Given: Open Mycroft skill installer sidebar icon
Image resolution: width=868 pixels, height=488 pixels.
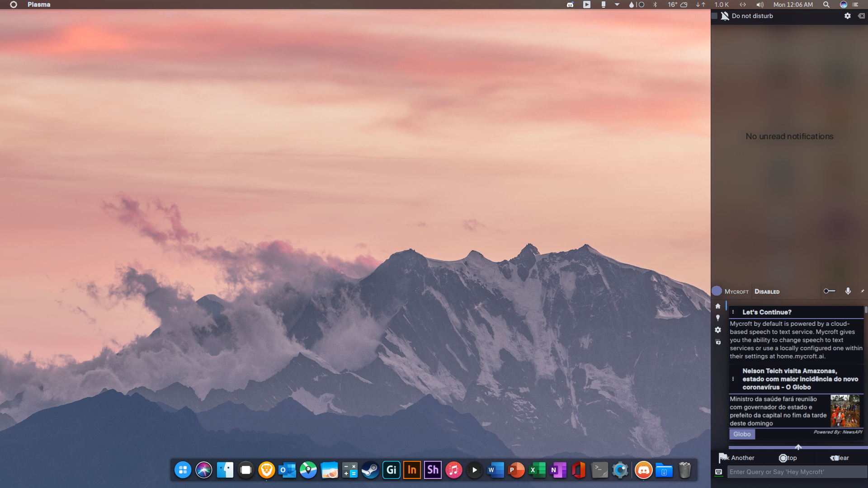Looking at the screenshot, I should (718, 343).
